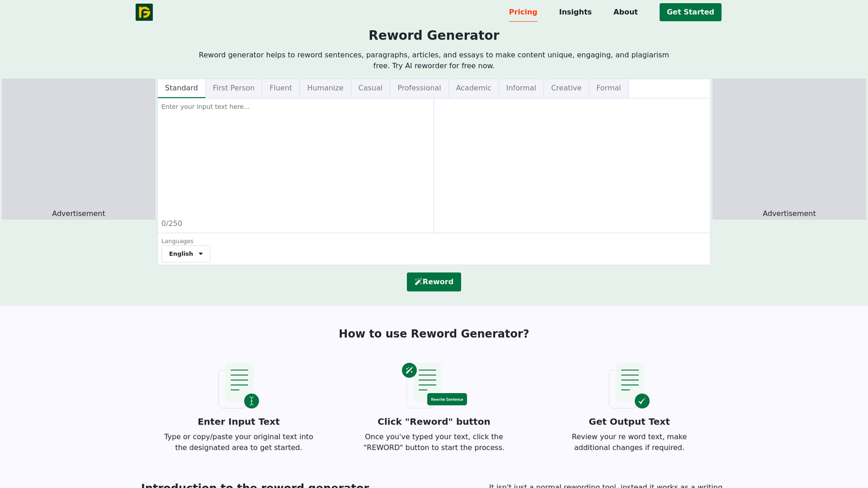This screenshot has height=488, width=868.
Task: Click the Reword Generator page heading
Action: tap(434, 35)
